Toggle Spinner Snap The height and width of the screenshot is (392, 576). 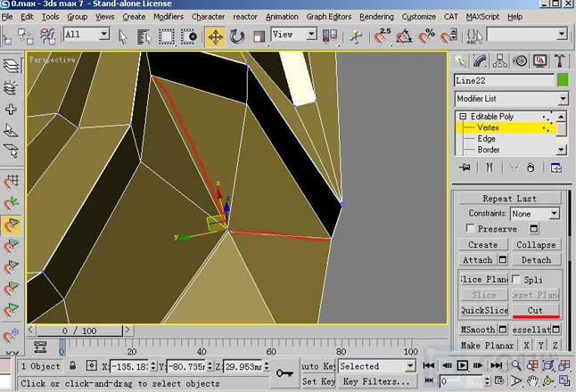(448, 37)
